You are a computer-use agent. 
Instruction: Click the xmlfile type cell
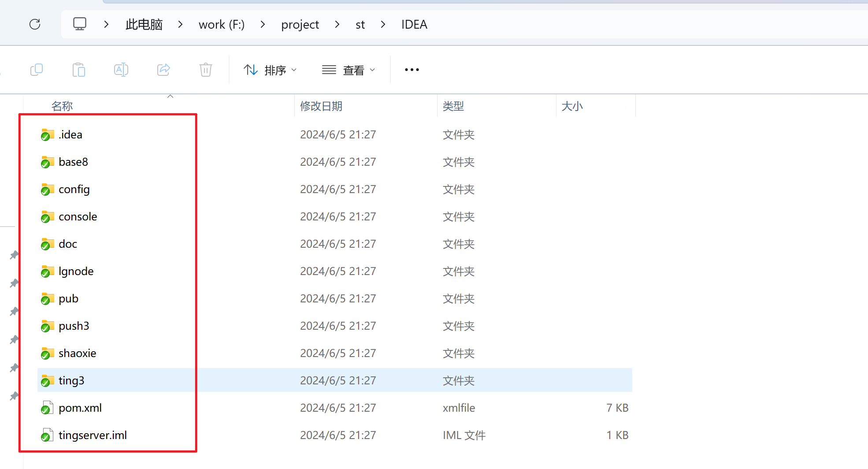pos(459,408)
